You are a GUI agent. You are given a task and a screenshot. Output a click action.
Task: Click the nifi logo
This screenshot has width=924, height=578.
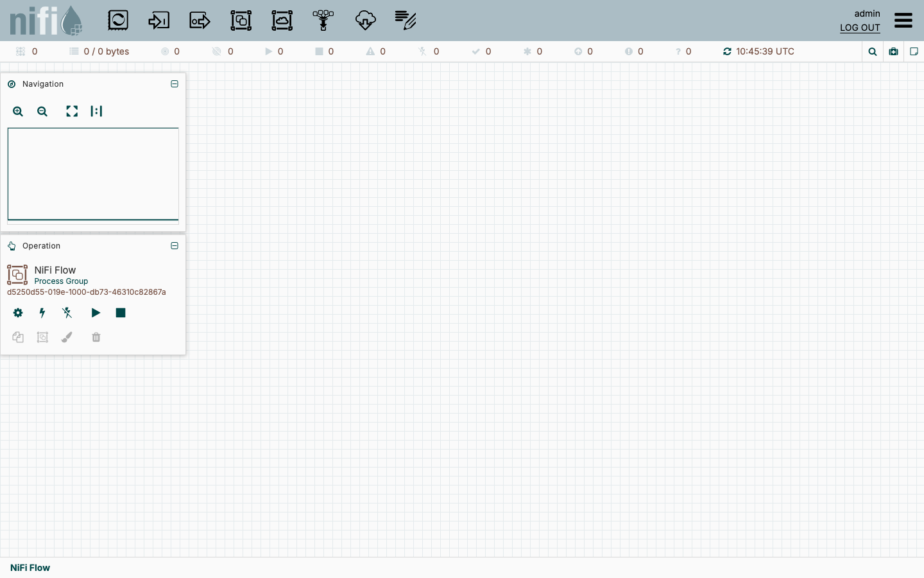(46, 21)
